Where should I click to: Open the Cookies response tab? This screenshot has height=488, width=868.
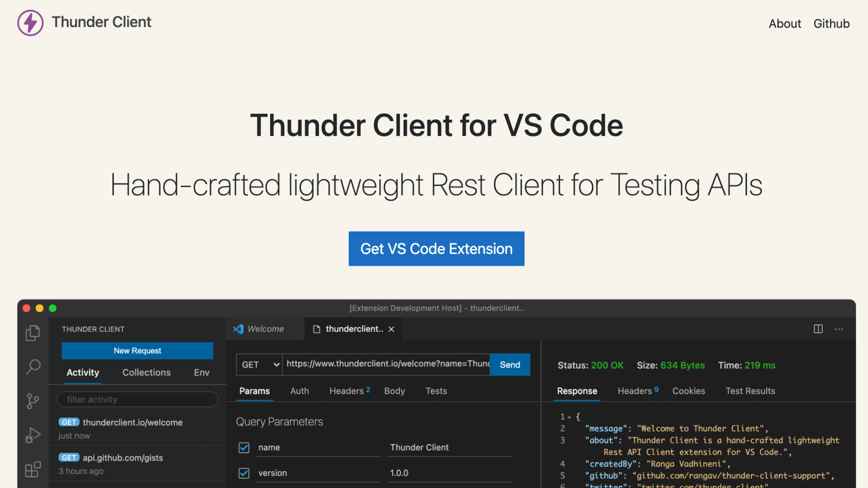[689, 391]
